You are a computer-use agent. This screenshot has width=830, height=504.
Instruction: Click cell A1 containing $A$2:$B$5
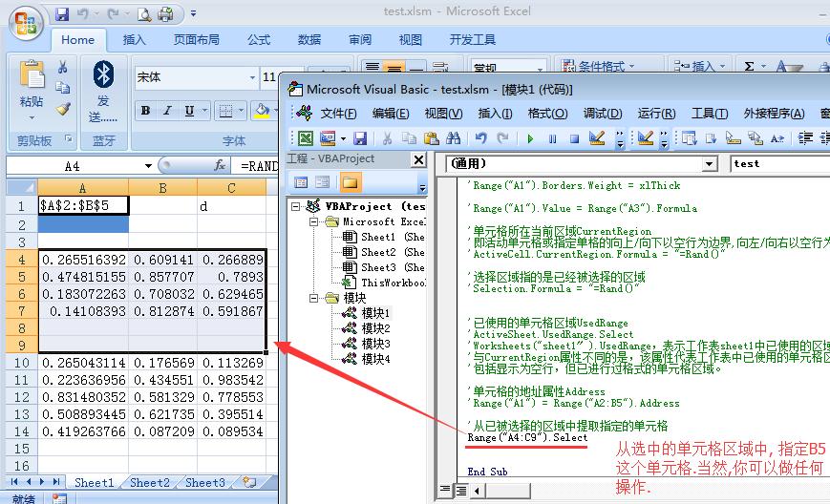tap(82, 205)
